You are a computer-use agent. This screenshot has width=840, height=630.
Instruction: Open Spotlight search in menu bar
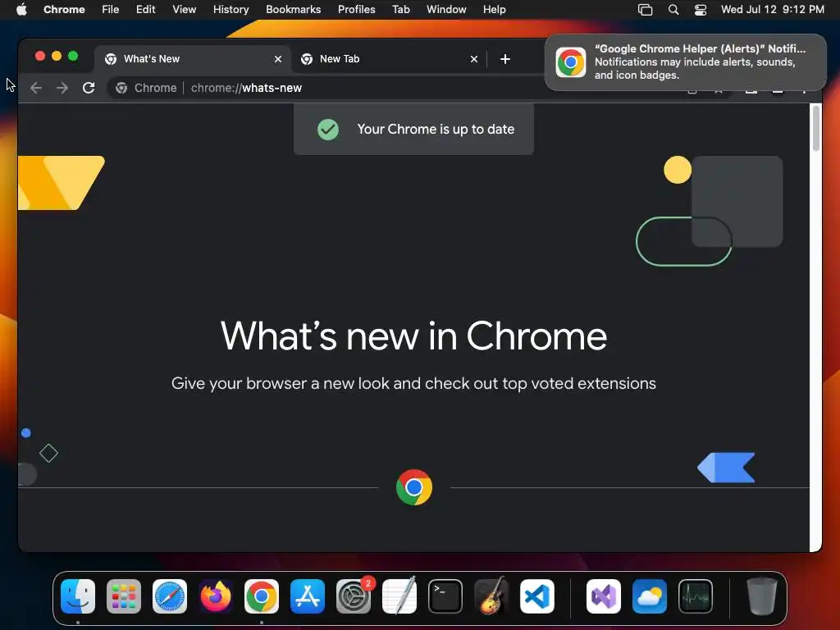click(673, 10)
